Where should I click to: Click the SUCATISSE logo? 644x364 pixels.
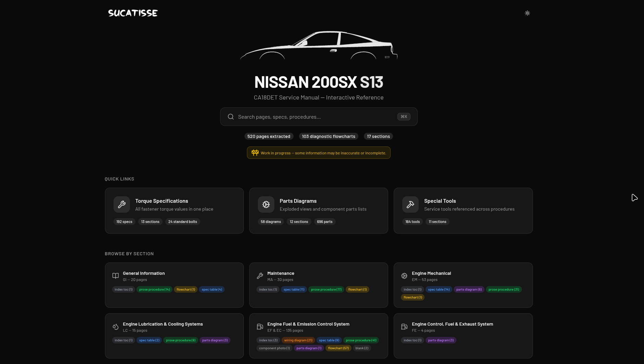[133, 13]
